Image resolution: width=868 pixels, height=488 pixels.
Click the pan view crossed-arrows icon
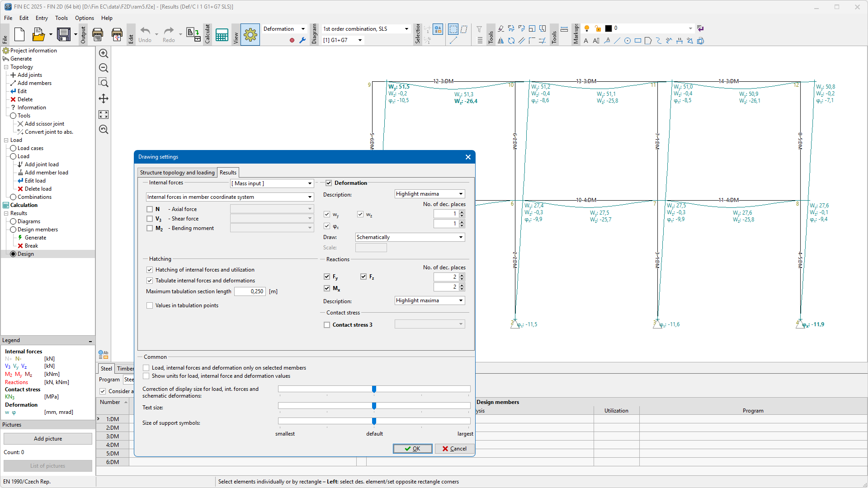click(x=104, y=99)
